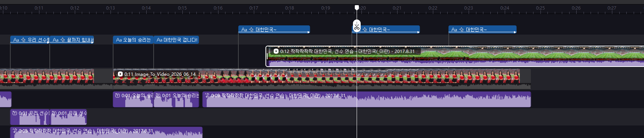This screenshot has width=644, height=138.
Task: Select the first '0:01 우리 선수' audio clip
Action: (30, 117)
